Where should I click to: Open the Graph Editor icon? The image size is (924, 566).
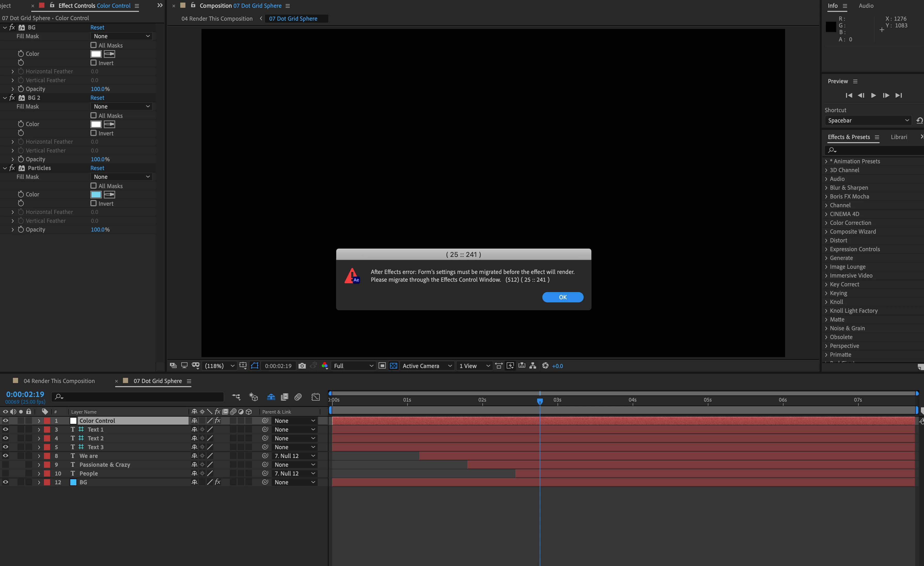point(316,397)
